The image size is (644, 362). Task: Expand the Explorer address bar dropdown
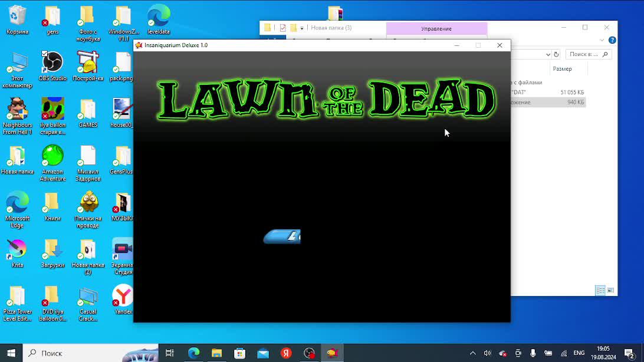[x=548, y=54]
